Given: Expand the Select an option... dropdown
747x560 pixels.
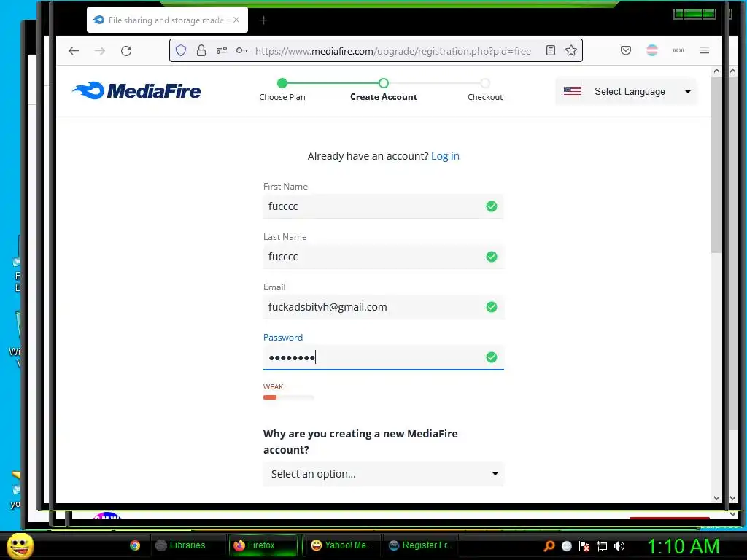Looking at the screenshot, I should (384, 474).
